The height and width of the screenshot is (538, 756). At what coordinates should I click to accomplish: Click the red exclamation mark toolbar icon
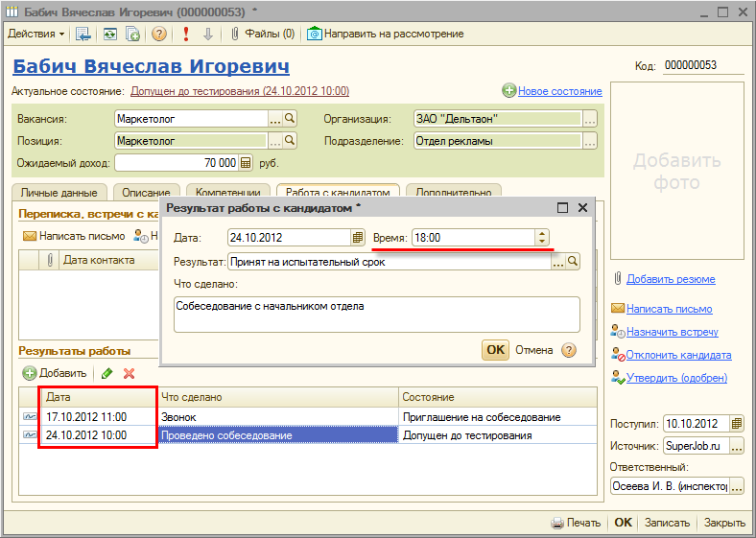(x=185, y=35)
